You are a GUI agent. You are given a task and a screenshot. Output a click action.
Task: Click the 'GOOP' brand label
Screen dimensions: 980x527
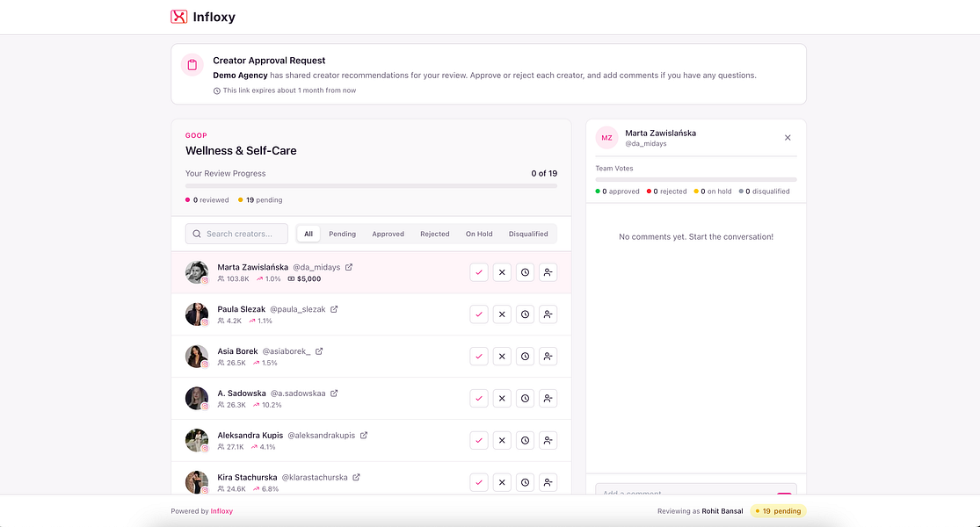tap(196, 135)
